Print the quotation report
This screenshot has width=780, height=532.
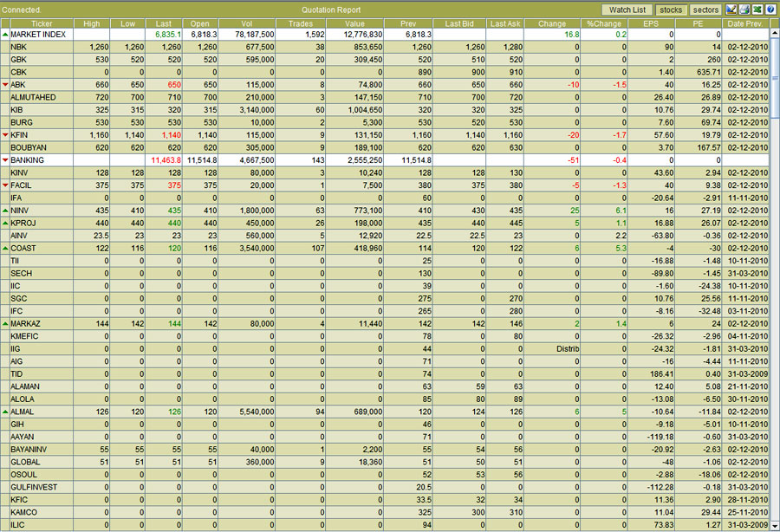point(744,10)
